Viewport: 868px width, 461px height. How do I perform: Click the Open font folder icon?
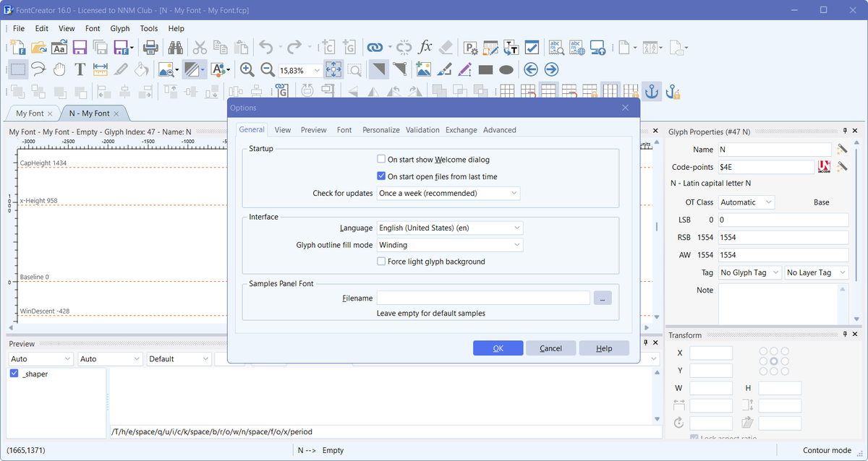click(x=39, y=48)
